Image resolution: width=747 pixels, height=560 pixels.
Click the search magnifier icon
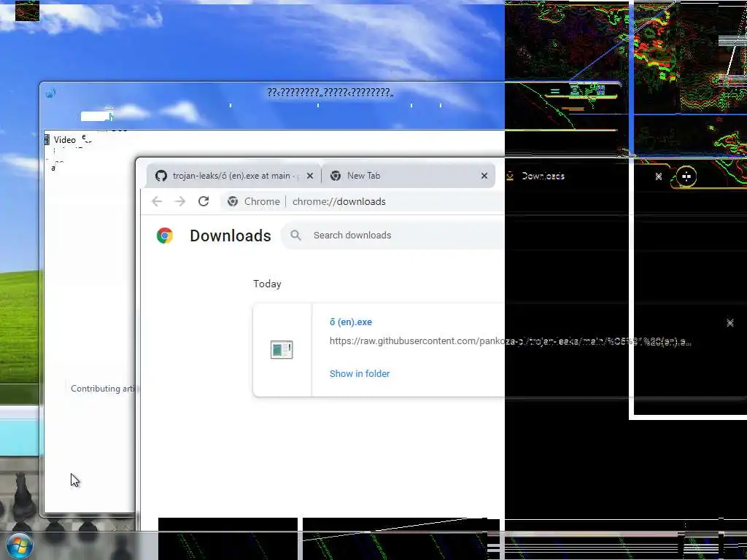pos(296,236)
